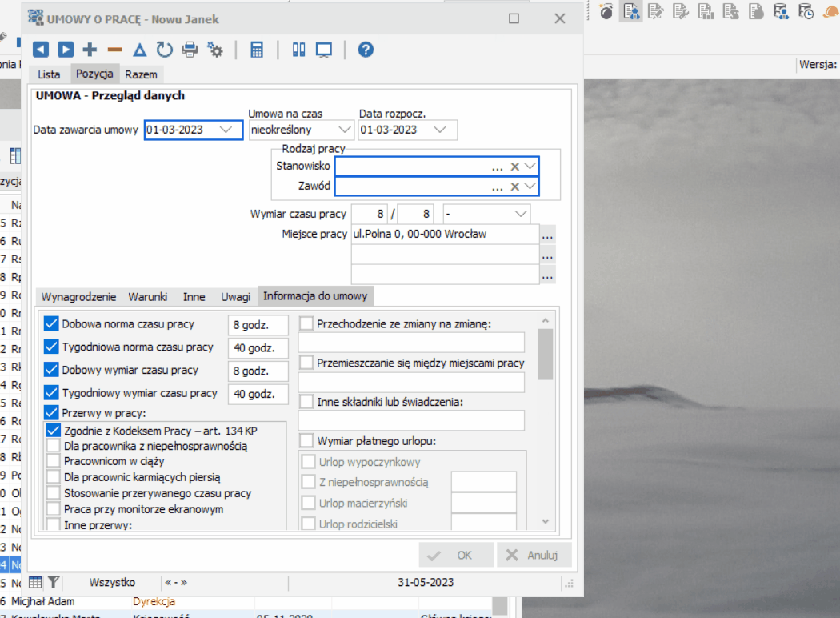This screenshot has height=618, width=840.
Task: Check Inne składniki lub świadczenia
Action: coord(306,401)
